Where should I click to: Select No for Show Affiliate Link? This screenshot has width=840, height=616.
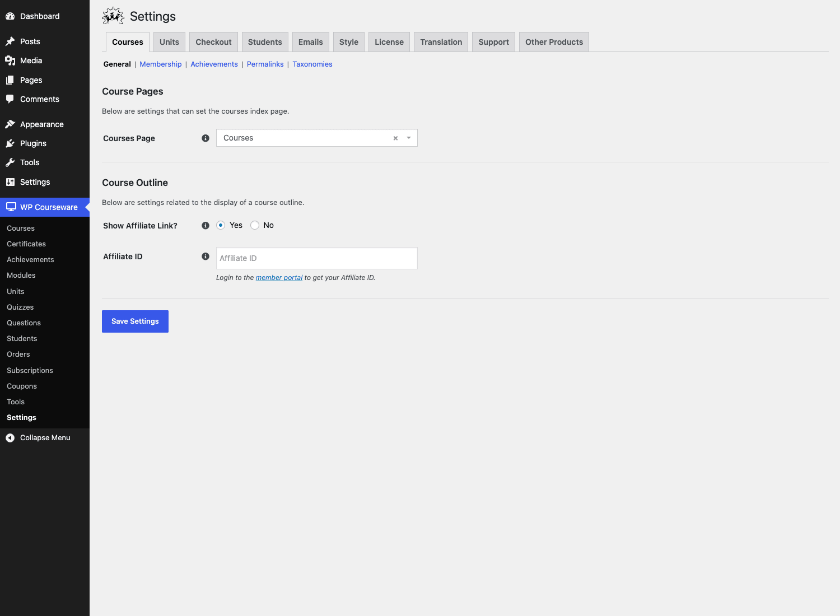pyautogui.click(x=255, y=225)
